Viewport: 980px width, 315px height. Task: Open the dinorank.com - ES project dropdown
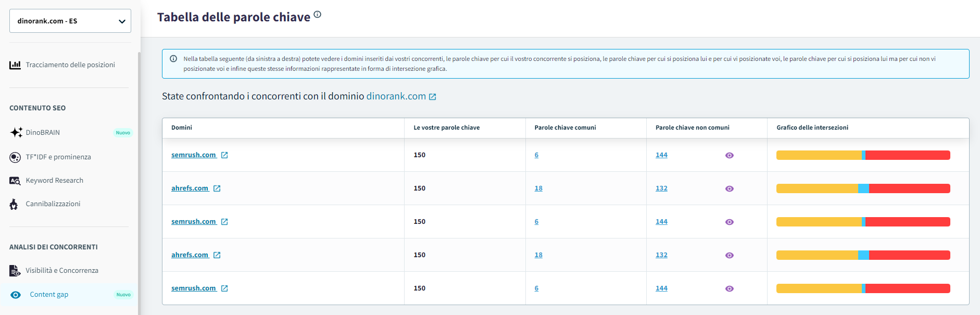pyautogui.click(x=70, y=21)
